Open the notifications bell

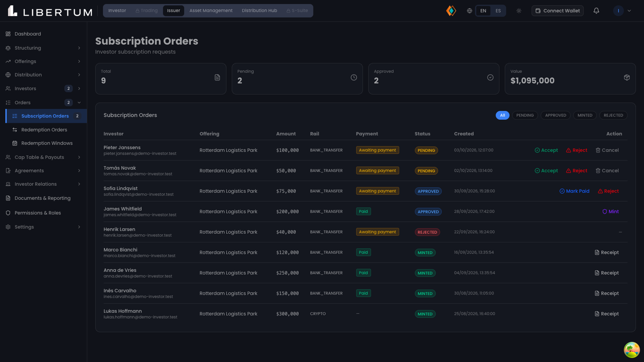(596, 11)
